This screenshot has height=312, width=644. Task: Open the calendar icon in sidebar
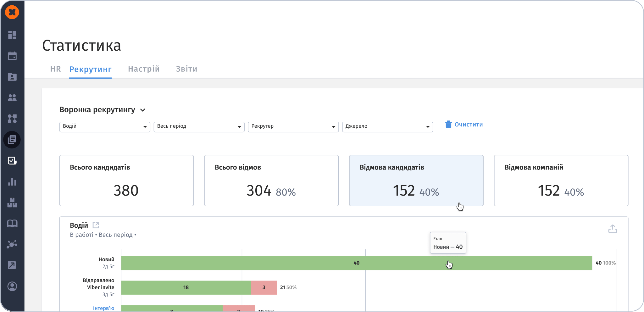[x=12, y=56]
